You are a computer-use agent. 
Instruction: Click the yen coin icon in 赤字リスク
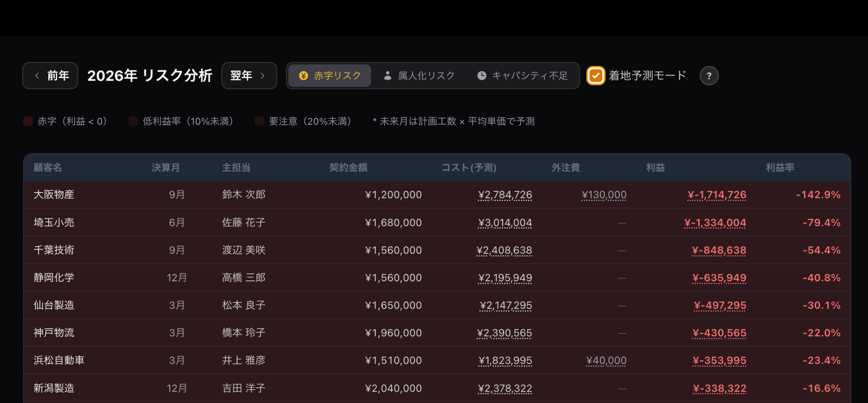[x=303, y=76]
